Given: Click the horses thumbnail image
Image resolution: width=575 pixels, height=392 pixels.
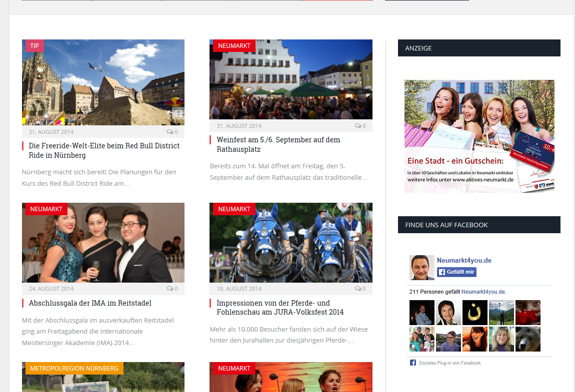Looking at the screenshot, I should point(290,243).
